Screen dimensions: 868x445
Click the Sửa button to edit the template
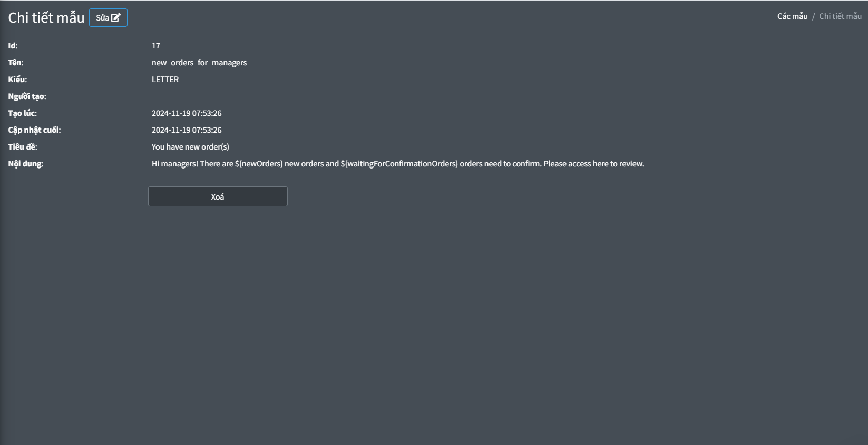click(108, 17)
